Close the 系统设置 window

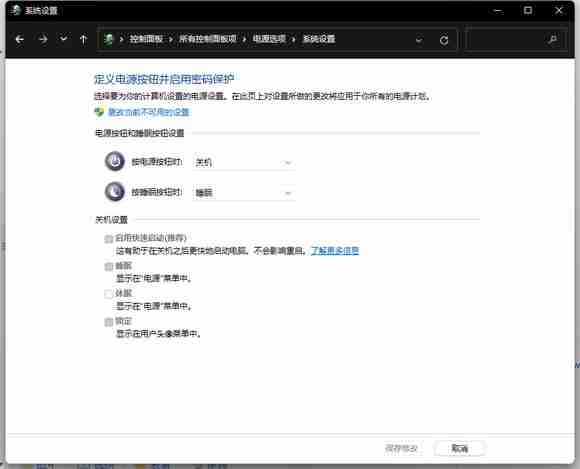pyautogui.click(x=559, y=10)
